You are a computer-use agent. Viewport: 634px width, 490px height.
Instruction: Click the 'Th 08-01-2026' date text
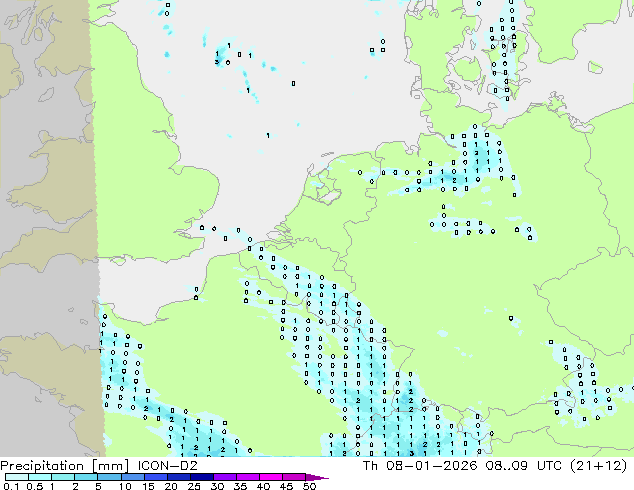(420, 466)
